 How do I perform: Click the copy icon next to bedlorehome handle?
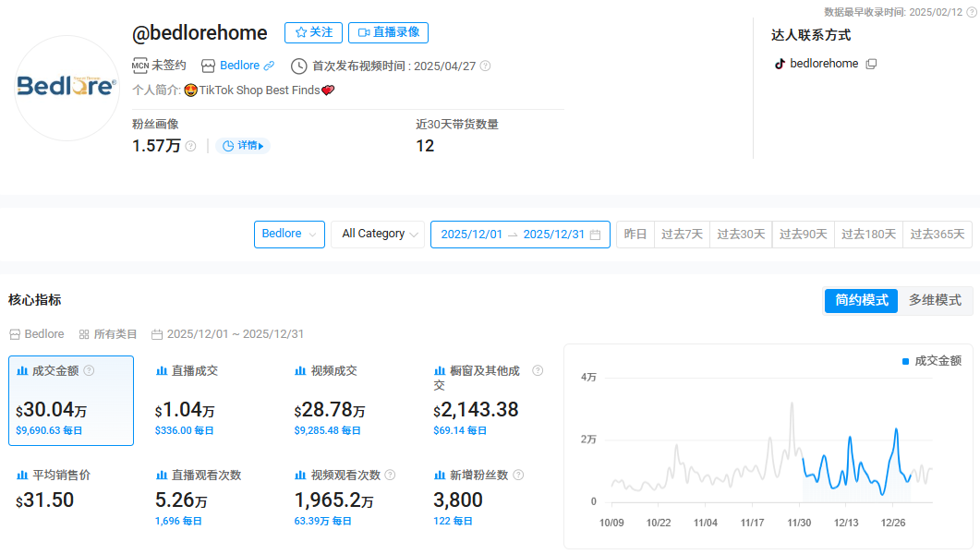(x=870, y=64)
